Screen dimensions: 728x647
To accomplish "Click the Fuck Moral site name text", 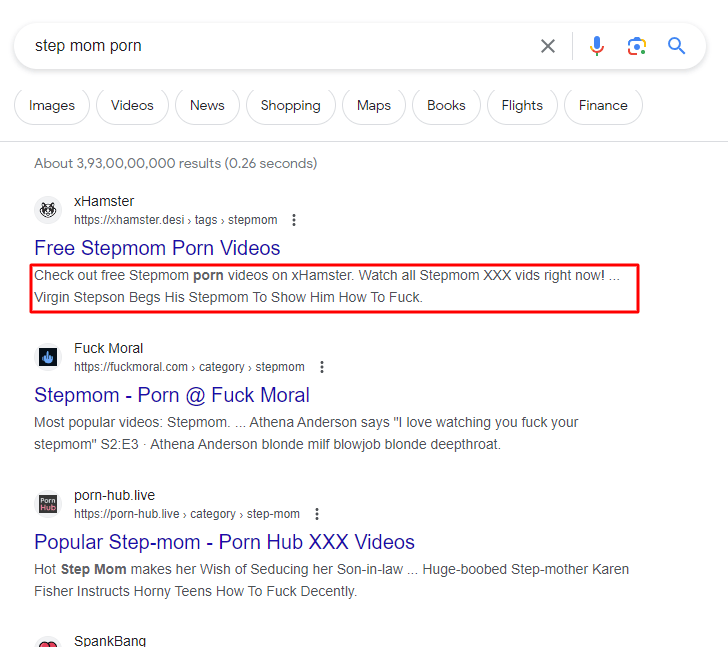I will 109,348.
